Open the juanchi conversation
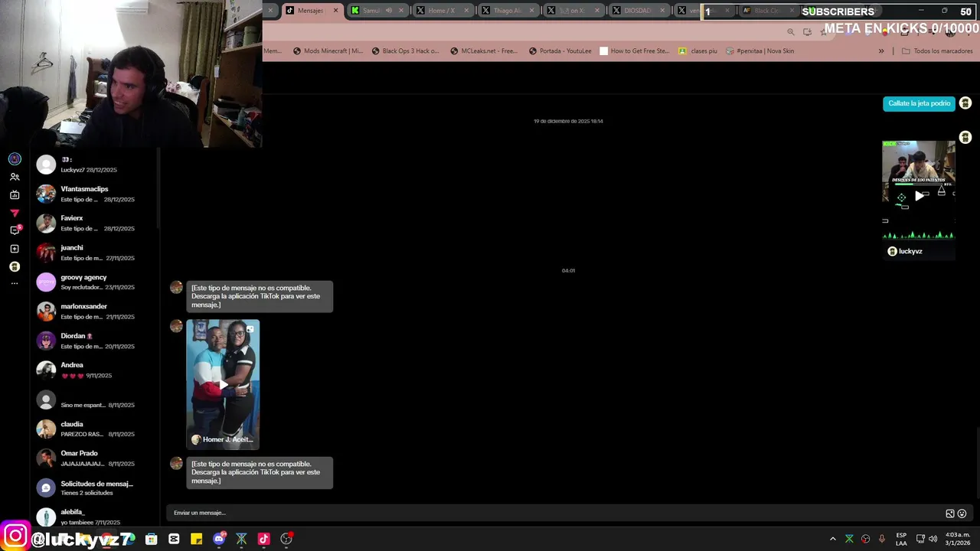Image resolution: width=980 pixels, height=551 pixels. tap(96, 253)
